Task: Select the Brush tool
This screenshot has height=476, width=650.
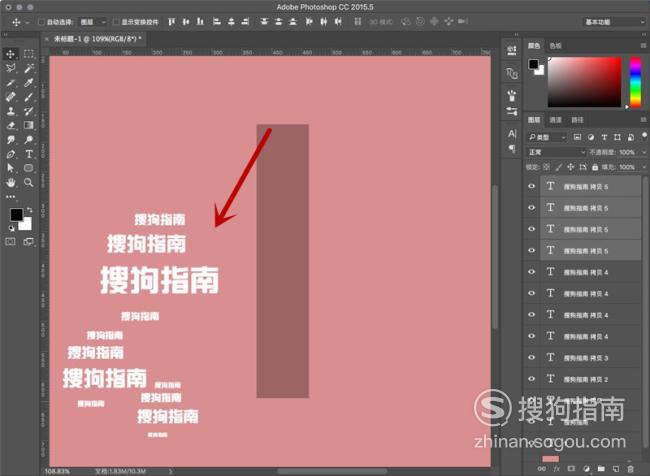Action: [29, 97]
